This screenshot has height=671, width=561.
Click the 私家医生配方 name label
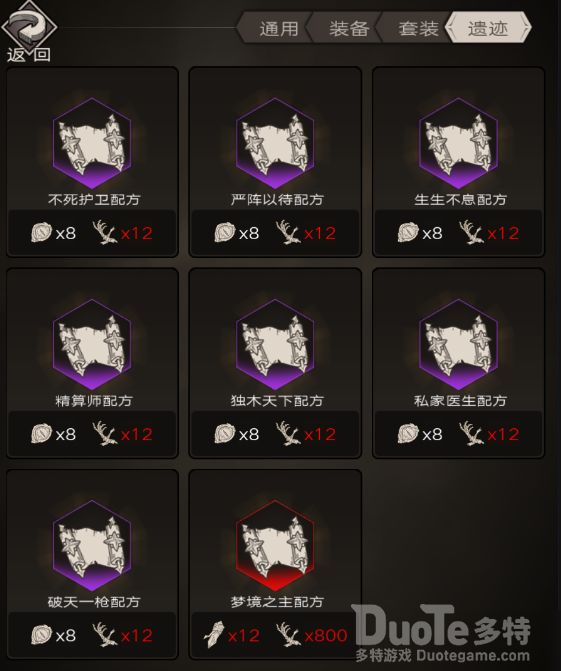point(460,401)
